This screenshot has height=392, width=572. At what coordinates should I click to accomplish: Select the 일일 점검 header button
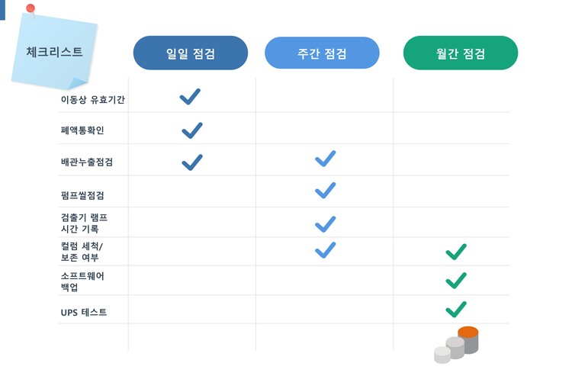pos(191,53)
